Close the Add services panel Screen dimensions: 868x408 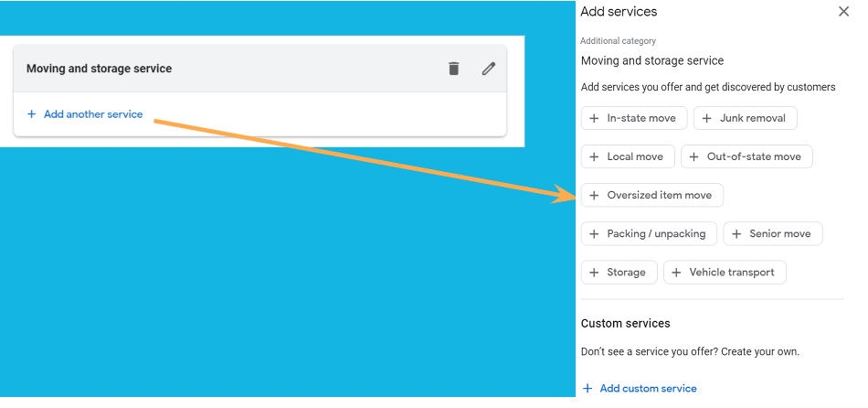tap(843, 12)
